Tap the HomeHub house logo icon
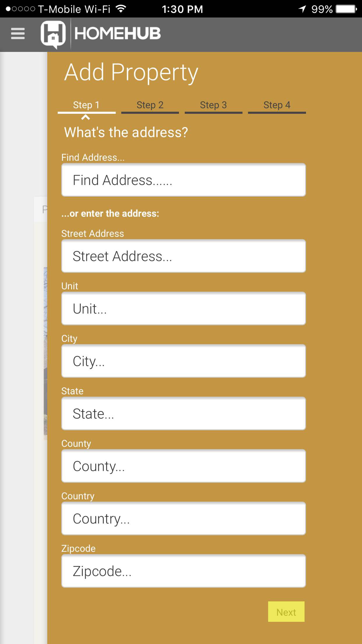The width and height of the screenshot is (362, 644). point(53,34)
